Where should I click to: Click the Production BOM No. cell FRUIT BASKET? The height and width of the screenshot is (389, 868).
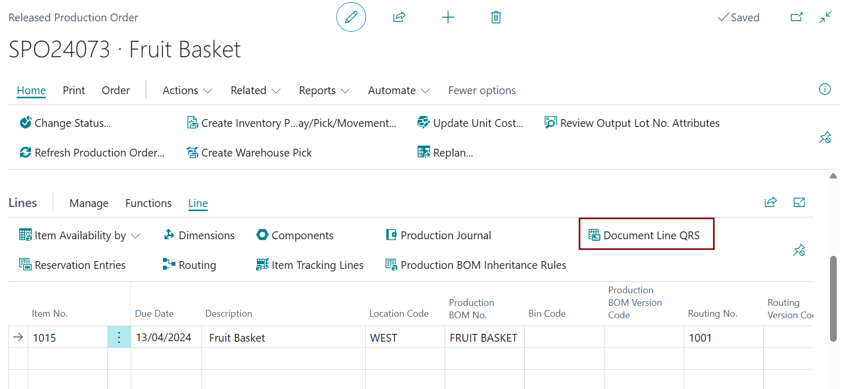click(x=485, y=338)
